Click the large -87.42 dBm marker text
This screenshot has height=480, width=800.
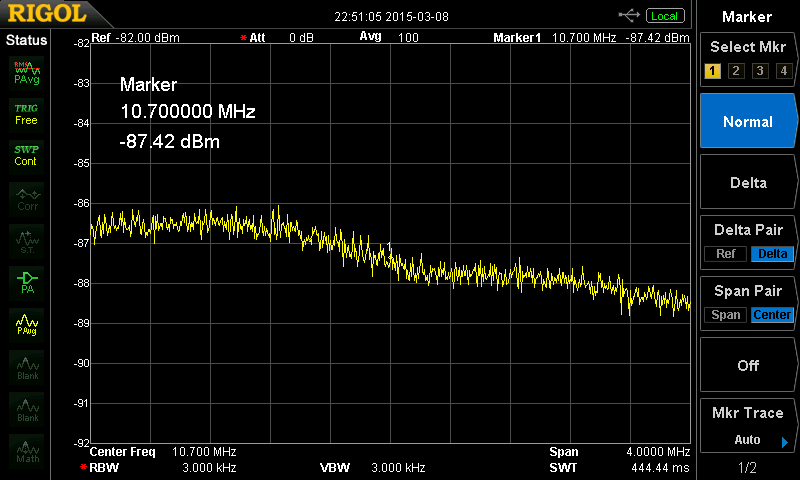[x=169, y=141]
